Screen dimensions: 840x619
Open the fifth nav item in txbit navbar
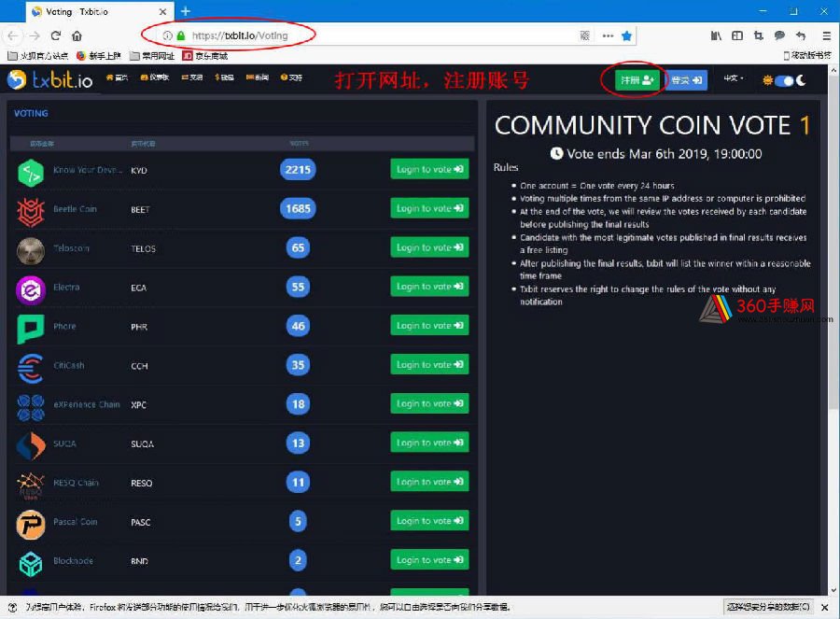pos(258,77)
